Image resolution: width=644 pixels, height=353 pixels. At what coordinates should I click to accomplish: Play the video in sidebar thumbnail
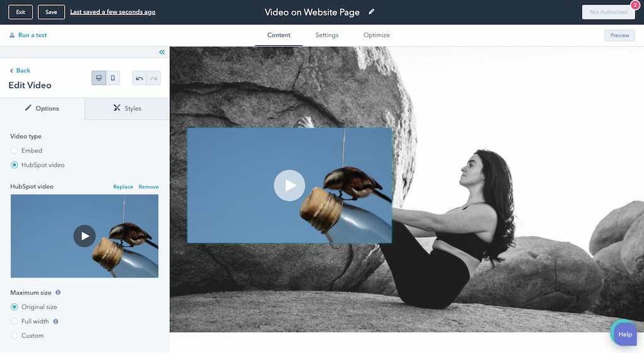coord(84,236)
